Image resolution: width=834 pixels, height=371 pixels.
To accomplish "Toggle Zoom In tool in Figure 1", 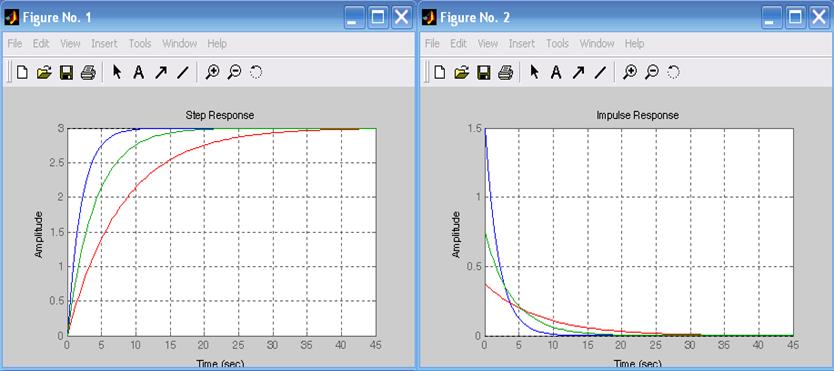I will pos(213,72).
